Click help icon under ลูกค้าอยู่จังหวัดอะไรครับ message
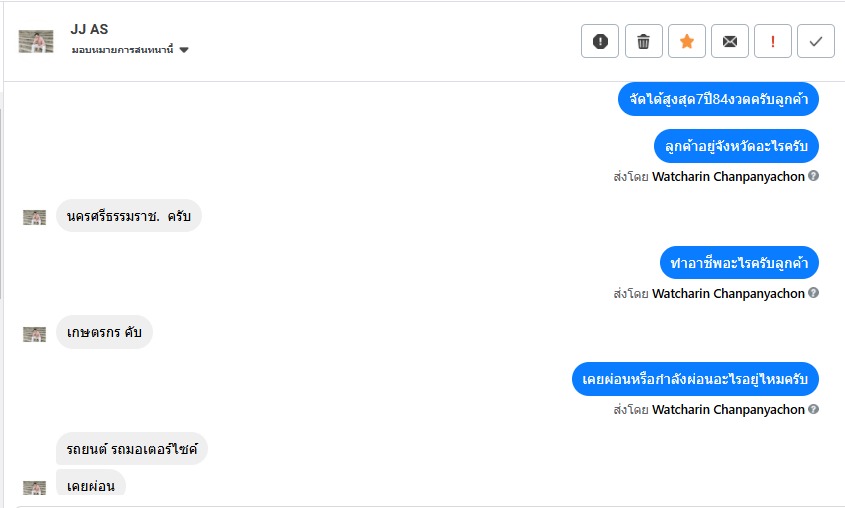845x508 pixels. [x=813, y=176]
